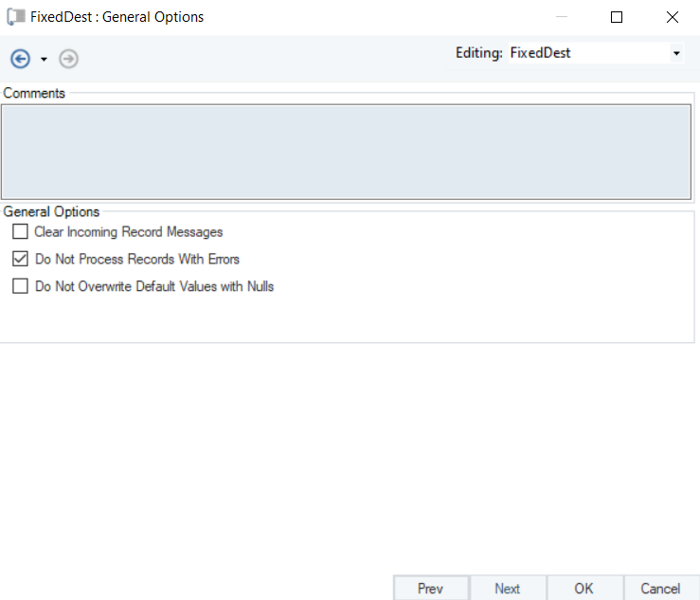This screenshot has height=600, width=700.
Task: Click the greyed-out forward arrow icon
Action: point(68,59)
